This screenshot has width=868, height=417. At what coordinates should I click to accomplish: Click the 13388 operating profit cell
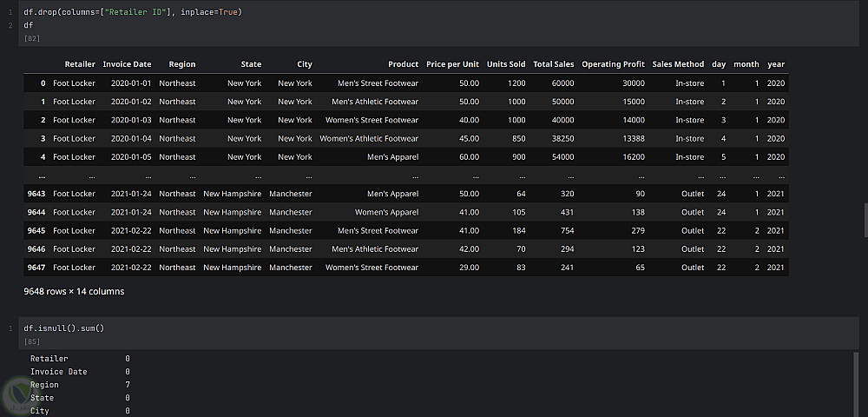pyautogui.click(x=634, y=138)
